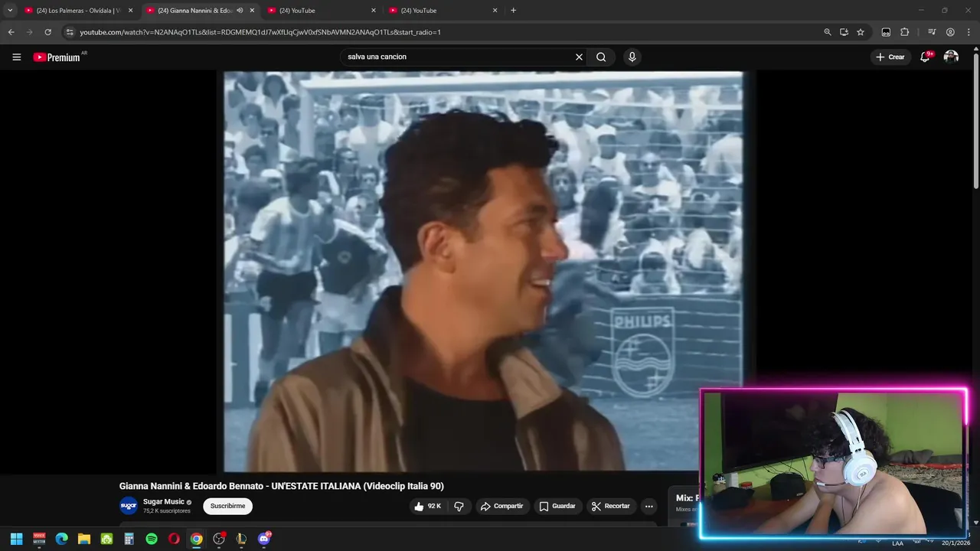Open OBS Studio from the taskbar
The image size is (980, 551).
coord(219,539)
